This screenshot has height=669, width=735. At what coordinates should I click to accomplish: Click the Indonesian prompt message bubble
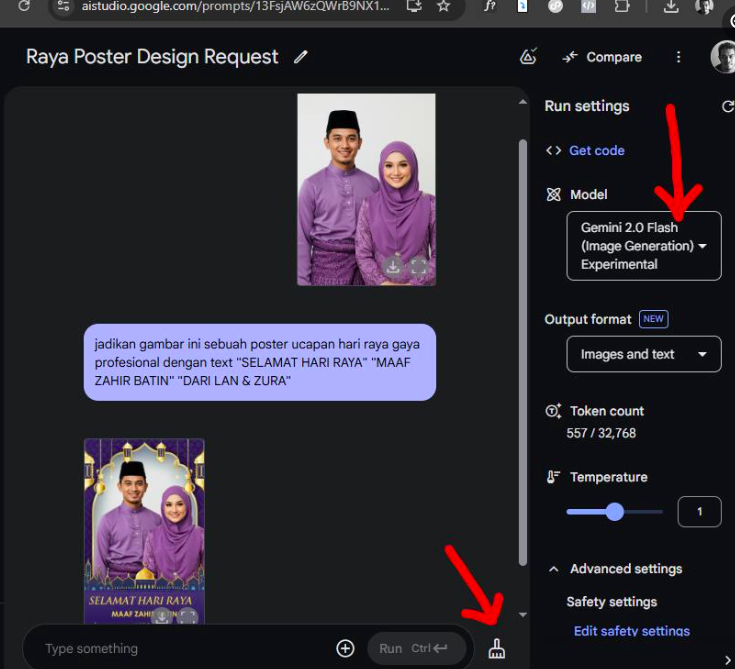click(x=260, y=362)
